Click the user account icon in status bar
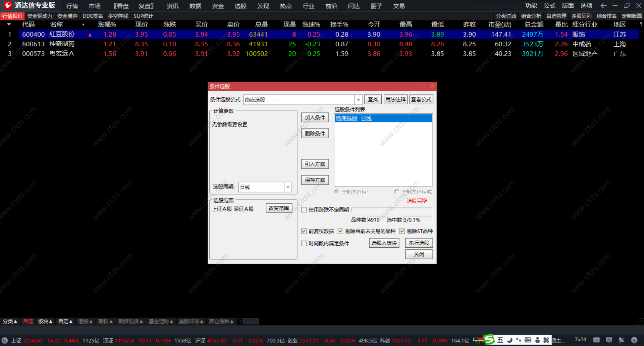 (x=538, y=340)
